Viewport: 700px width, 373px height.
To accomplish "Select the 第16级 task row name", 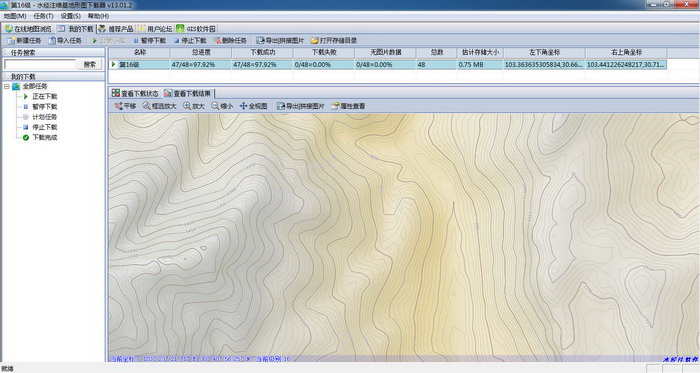I will (129, 65).
